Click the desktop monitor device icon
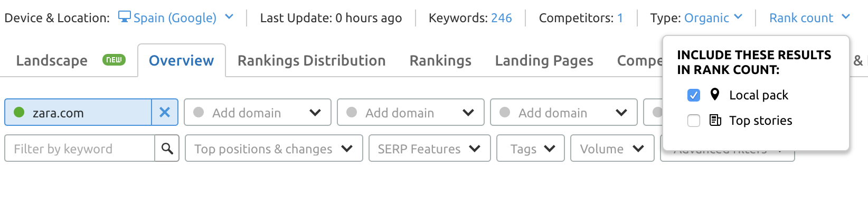868x202 pixels. [x=125, y=17]
